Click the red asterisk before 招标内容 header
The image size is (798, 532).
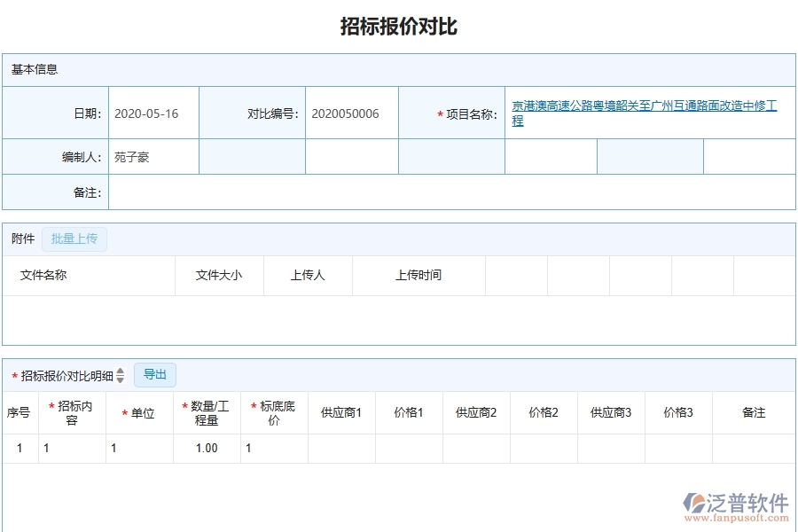(x=51, y=406)
